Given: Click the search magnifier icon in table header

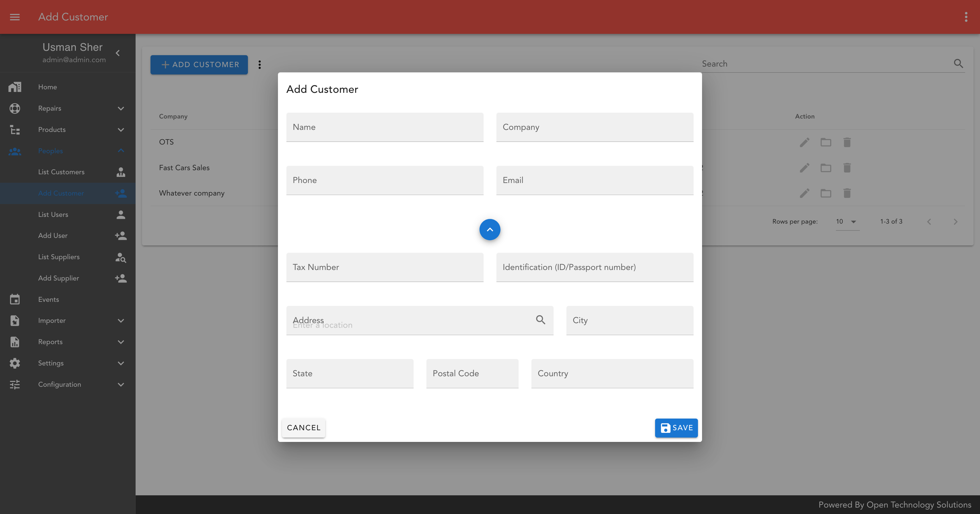Looking at the screenshot, I should tap(958, 64).
